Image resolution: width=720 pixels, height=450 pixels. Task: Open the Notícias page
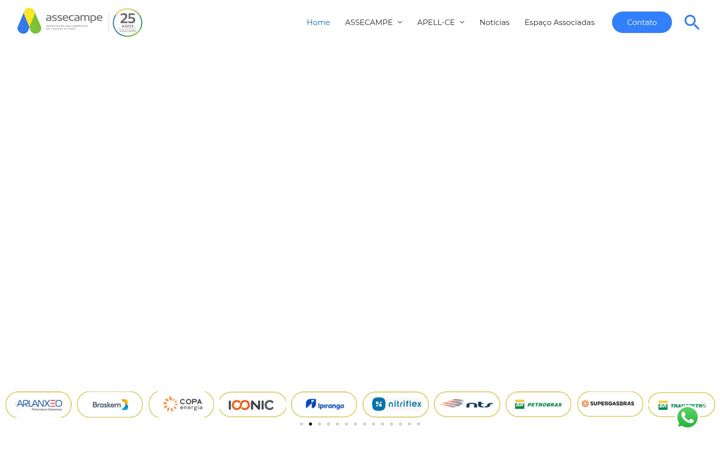[x=494, y=22]
